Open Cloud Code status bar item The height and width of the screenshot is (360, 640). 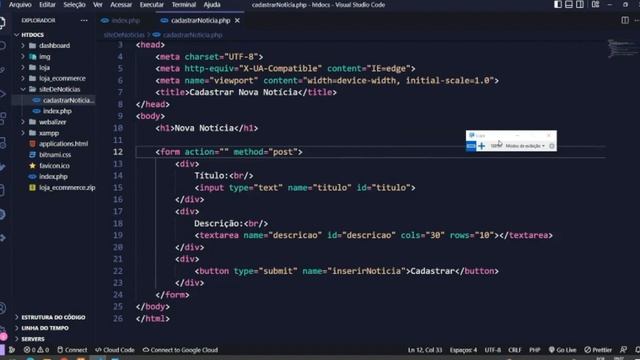(x=115, y=350)
